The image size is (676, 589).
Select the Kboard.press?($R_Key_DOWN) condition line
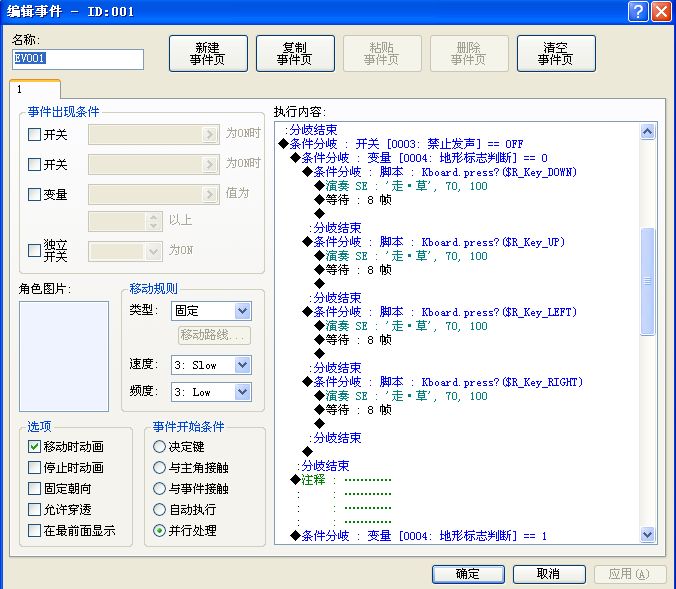tap(439, 172)
